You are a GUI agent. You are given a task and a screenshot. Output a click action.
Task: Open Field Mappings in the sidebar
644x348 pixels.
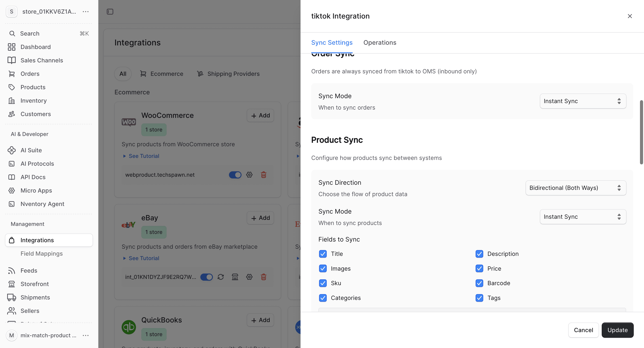(42, 254)
